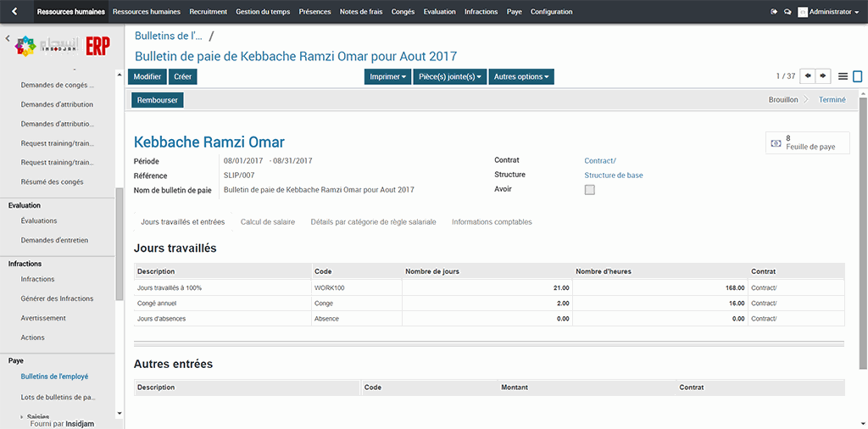Open the Feuille de paye stat button

tap(806, 142)
